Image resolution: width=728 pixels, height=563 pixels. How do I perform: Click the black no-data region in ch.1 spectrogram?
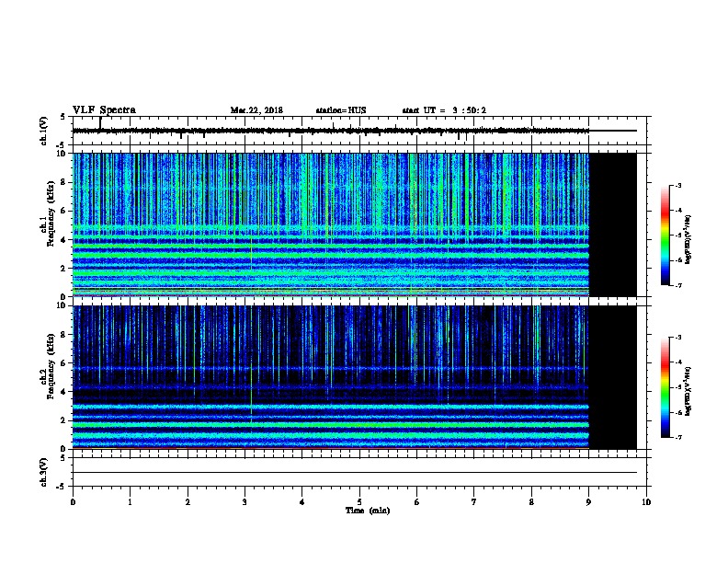click(x=612, y=224)
